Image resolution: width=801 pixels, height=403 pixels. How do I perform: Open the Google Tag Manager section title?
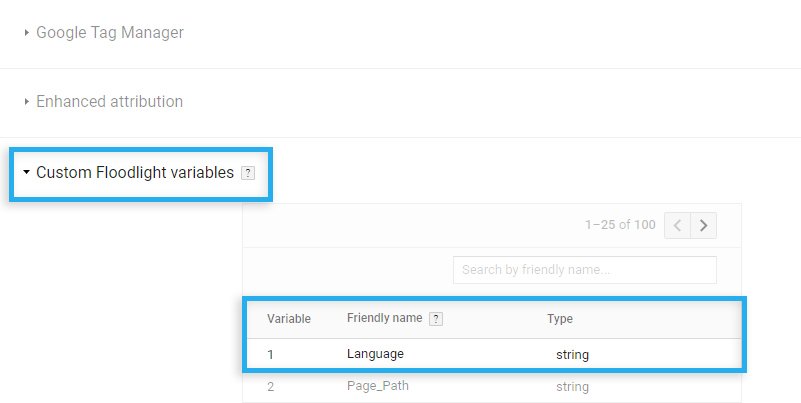tap(110, 33)
